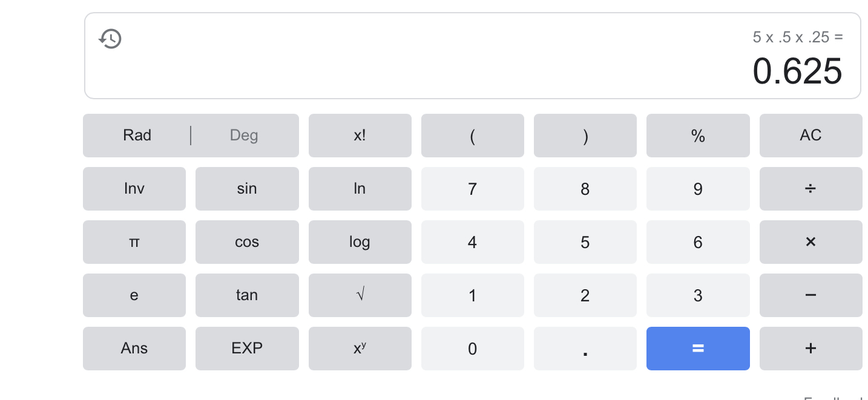Insert the pi constant
The width and height of the screenshot is (868, 400).
pyautogui.click(x=134, y=242)
